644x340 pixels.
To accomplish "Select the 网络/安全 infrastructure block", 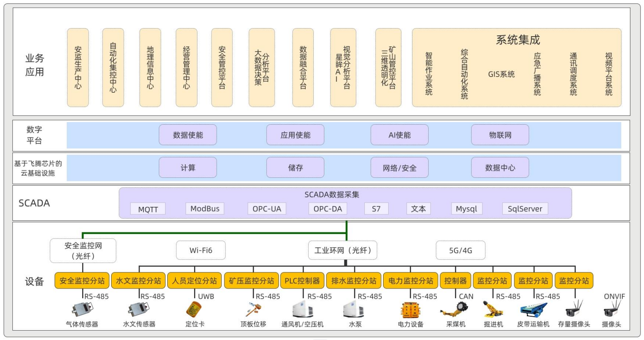I will tap(399, 168).
